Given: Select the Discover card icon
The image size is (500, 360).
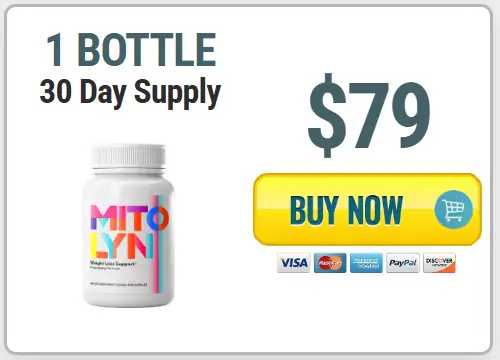Looking at the screenshot, I should point(439,263).
